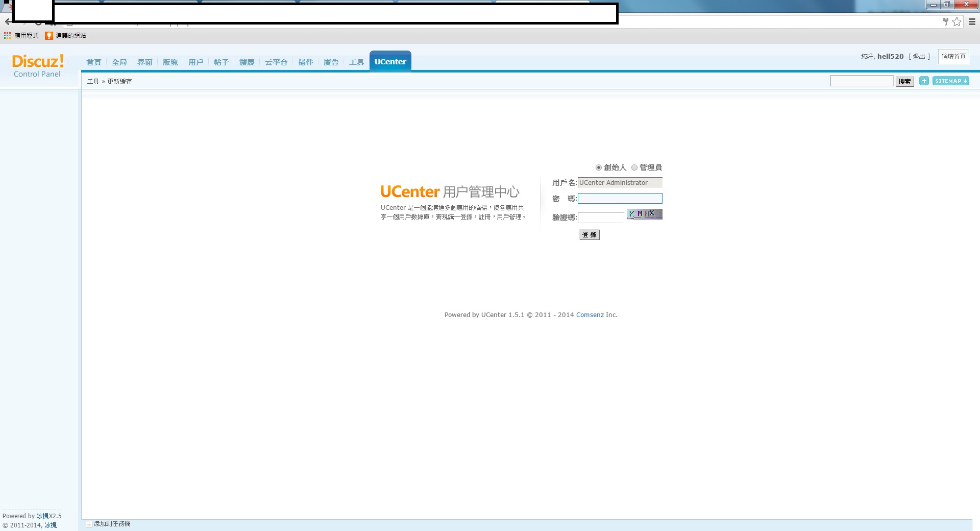Open the 擴展 tab
Image resolution: width=980 pixels, height=531 pixels.
pos(247,62)
